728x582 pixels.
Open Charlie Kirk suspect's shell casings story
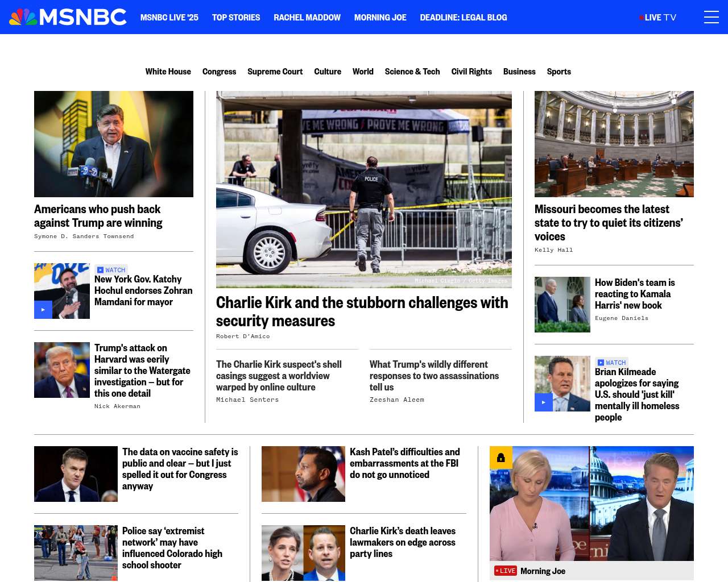[x=279, y=376]
